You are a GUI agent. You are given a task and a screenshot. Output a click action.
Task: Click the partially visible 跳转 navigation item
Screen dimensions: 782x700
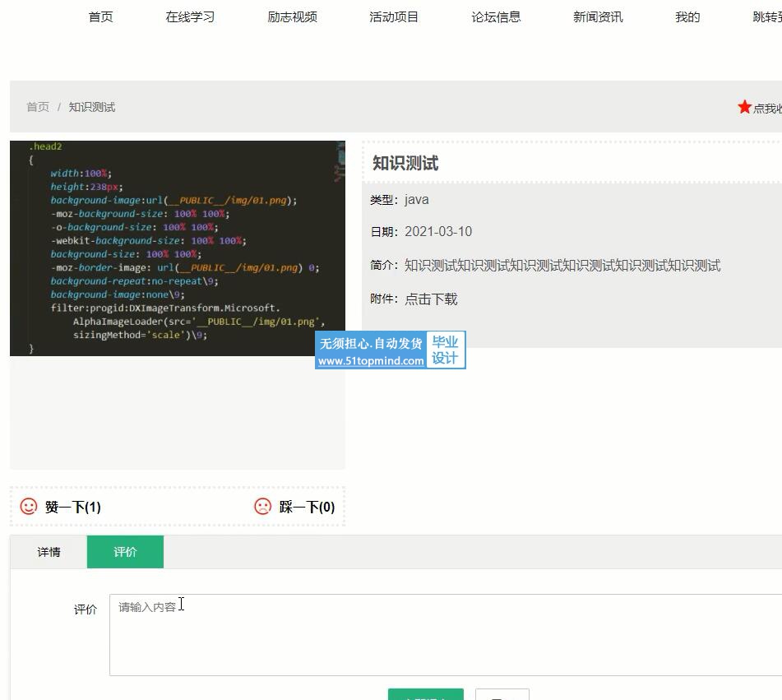pyautogui.click(x=767, y=17)
